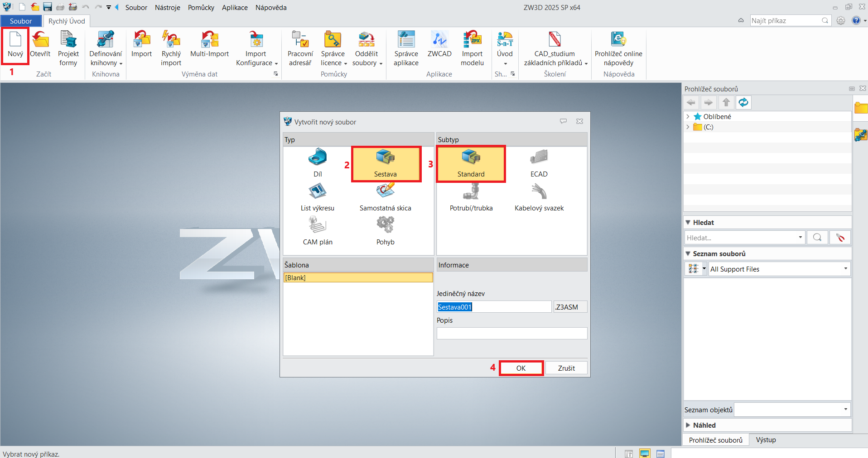The image size is (868, 458).
Task: Open the Nástroje menu
Action: [x=167, y=8]
